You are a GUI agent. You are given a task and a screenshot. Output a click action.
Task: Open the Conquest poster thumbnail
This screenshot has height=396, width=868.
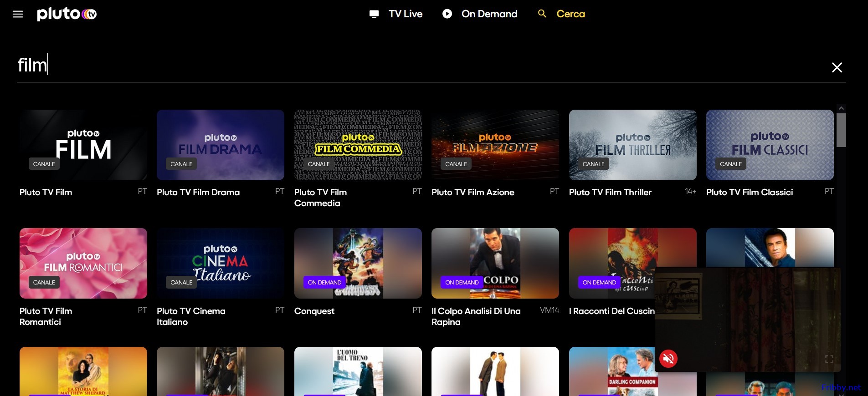[x=358, y=263]
